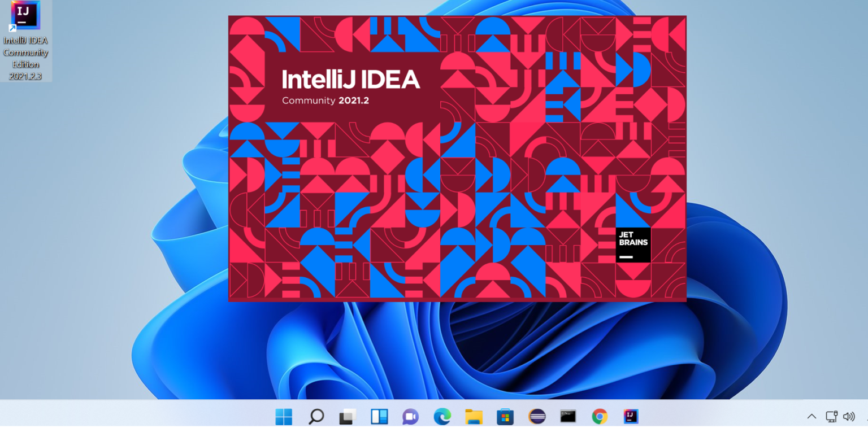868x428 pixels.
Task: Click the JetBrains logo on the splash screen
Action: pyautogui.click(x=632, y=246)
